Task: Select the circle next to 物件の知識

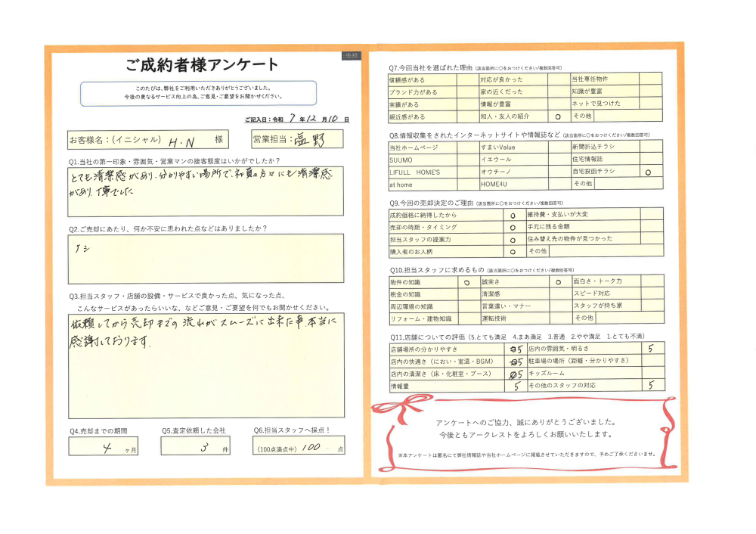Action: coord(466,281)
